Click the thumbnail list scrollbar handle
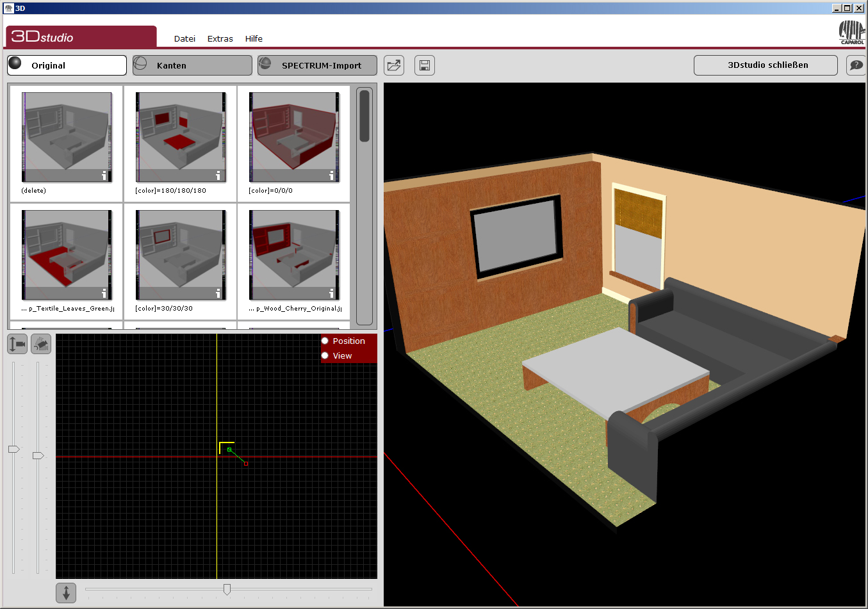This screenshot has width=868, height=609. 364,115
